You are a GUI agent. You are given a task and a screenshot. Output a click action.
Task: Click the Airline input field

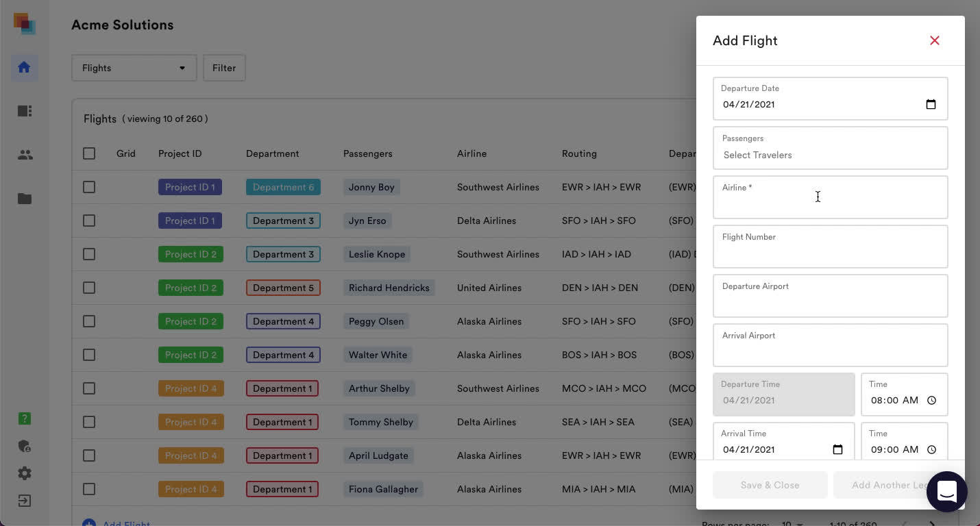coord(831,197)
